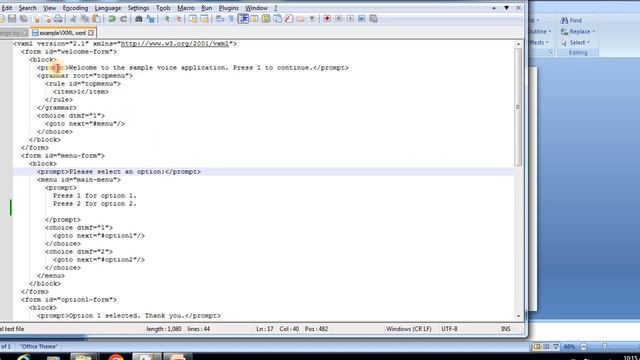This screenshot has height=360, width=640.
Task: Click Save Recorded Macro icon
Action: [x=373, y=19]
